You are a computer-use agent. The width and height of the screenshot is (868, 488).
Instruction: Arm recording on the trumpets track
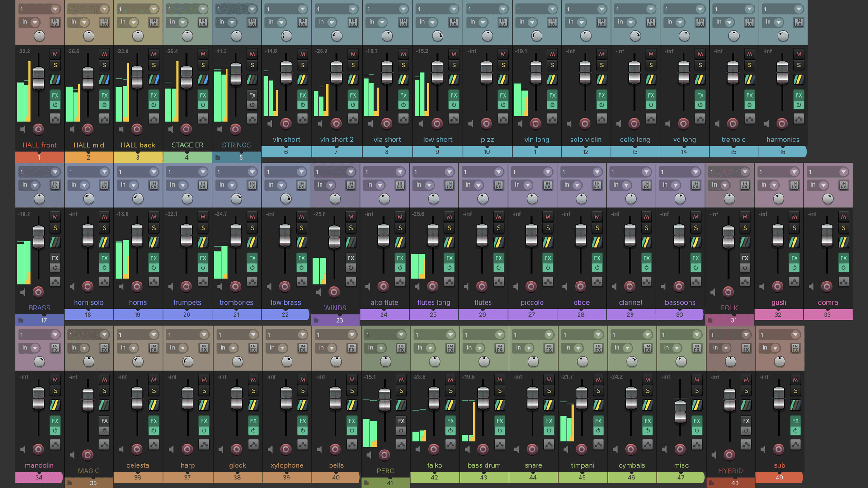pyautogui.click(x=186, y=286)
